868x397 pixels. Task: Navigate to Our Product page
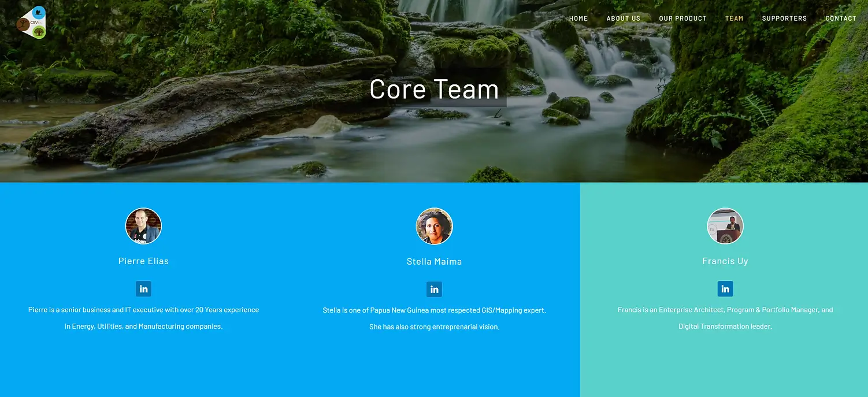coord(682,18)
